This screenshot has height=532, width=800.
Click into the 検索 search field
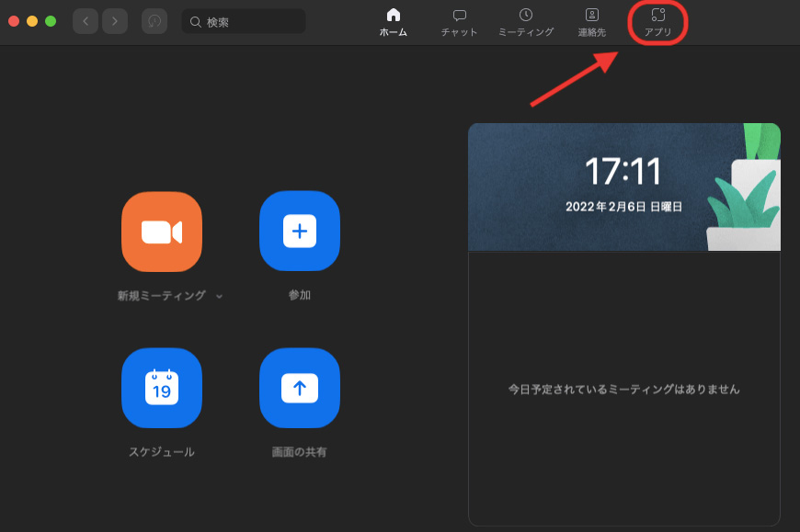(x=248, y=21)
